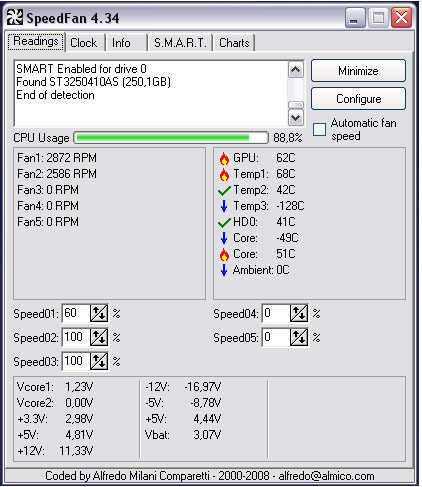This screenshot has height=487, width=422.
Task: Click inside the Speed03 value field
Action: (76, 361)
